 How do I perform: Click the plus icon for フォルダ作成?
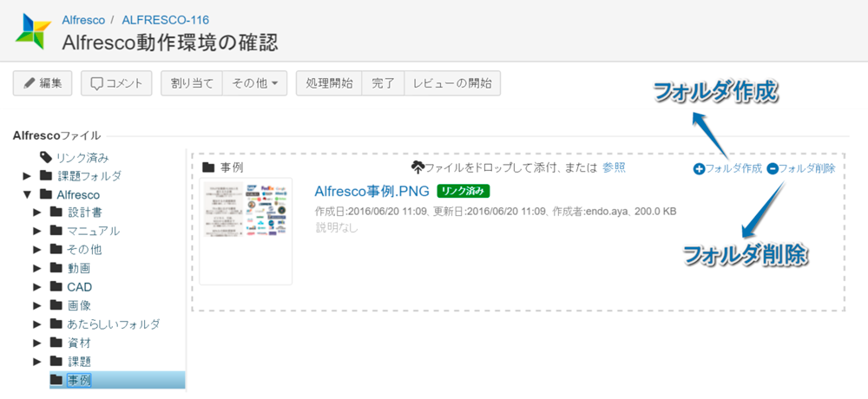coord(698,169)
